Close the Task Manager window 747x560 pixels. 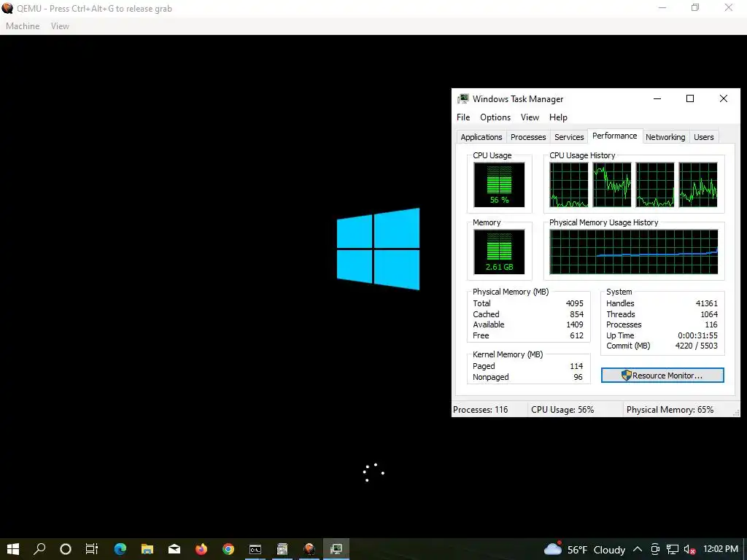[x=723, y=98]
